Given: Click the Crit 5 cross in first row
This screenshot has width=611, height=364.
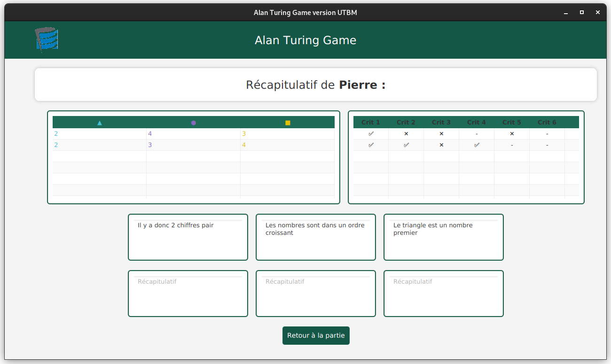Looking at the screenshot, I should point(512,134).
